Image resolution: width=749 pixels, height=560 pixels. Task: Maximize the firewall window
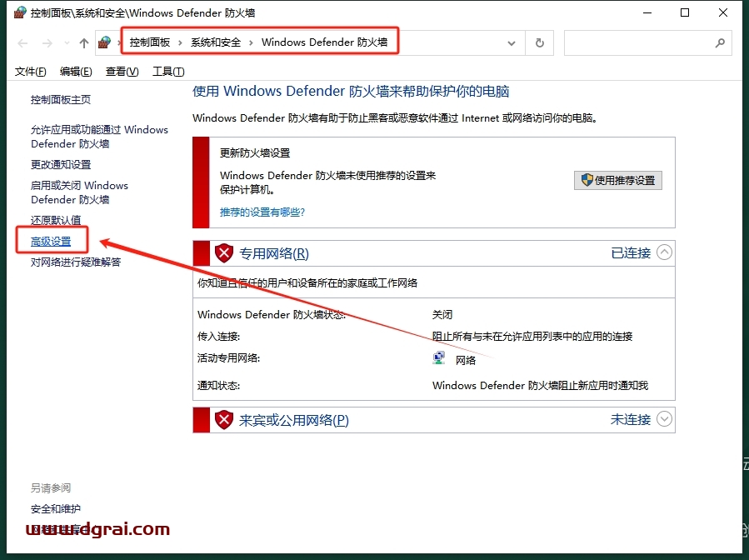click(x=685, y=12)
